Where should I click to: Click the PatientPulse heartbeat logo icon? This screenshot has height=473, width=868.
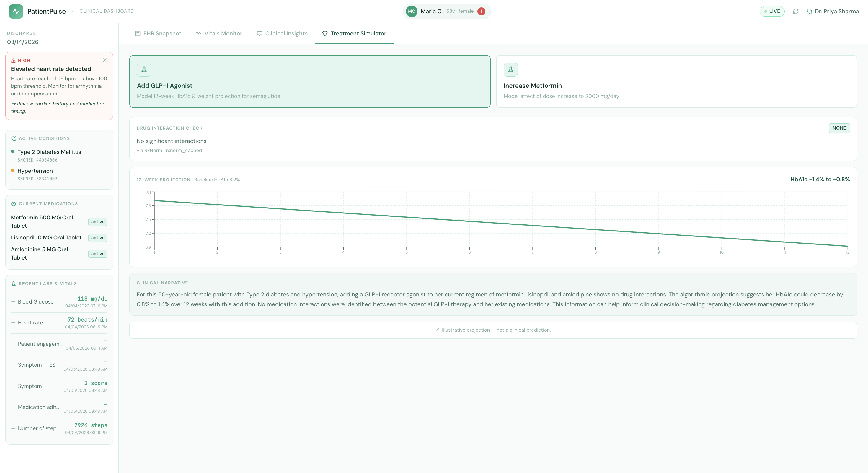pyautogui.click(x=16, y=12)
